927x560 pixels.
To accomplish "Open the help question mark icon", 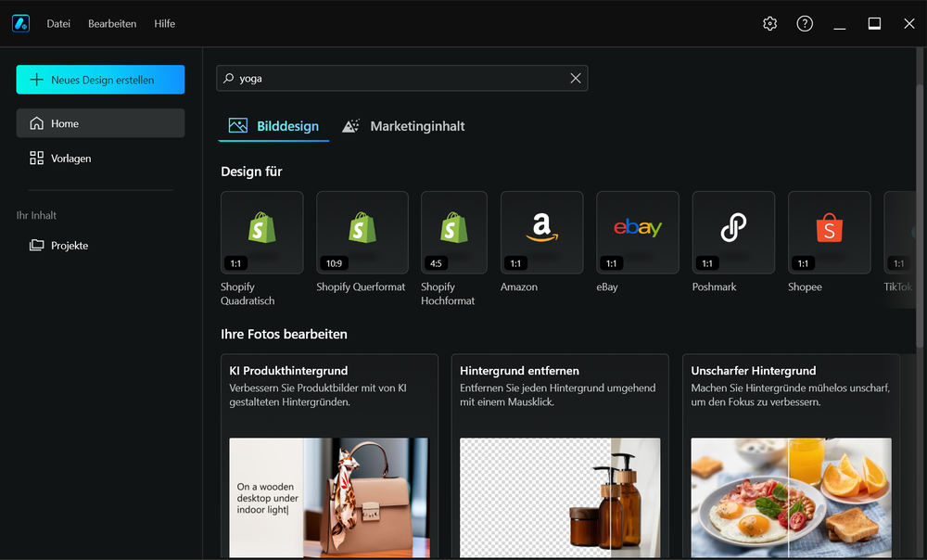I will pos(805,23).
